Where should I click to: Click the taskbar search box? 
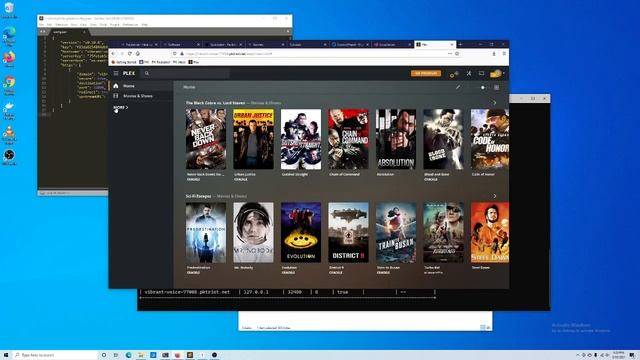pyautogui.click(x=55, y=355)
